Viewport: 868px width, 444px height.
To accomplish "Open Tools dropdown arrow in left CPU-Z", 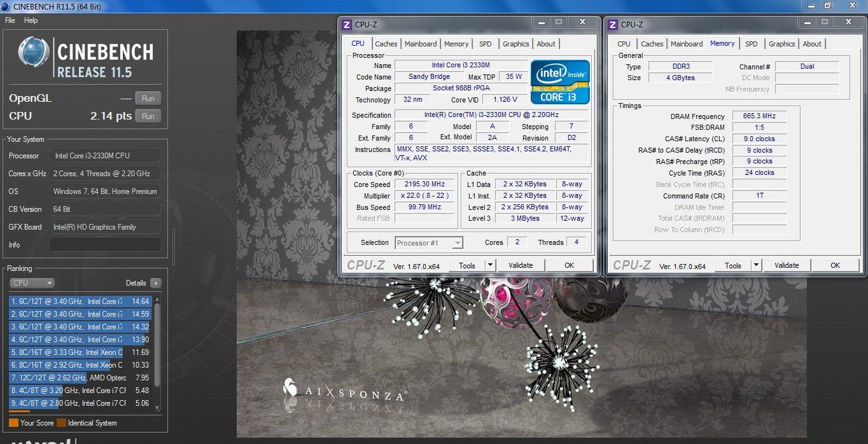I will point(490,265).
